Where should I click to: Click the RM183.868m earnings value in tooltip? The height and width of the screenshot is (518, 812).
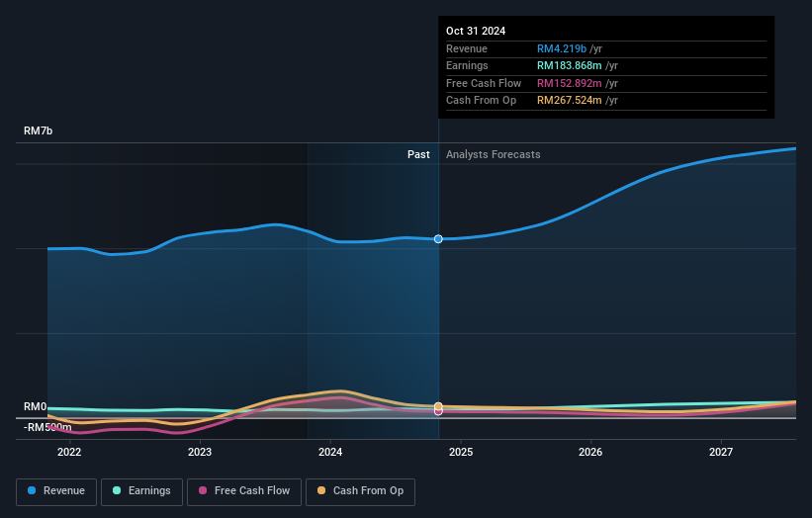click(x=569, y=65)
